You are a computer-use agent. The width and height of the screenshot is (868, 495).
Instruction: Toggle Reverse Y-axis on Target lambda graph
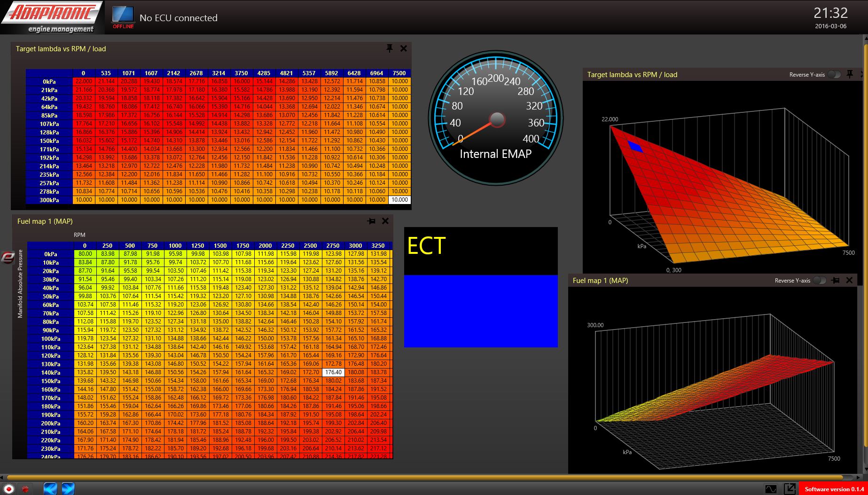[x=834, y=74]
